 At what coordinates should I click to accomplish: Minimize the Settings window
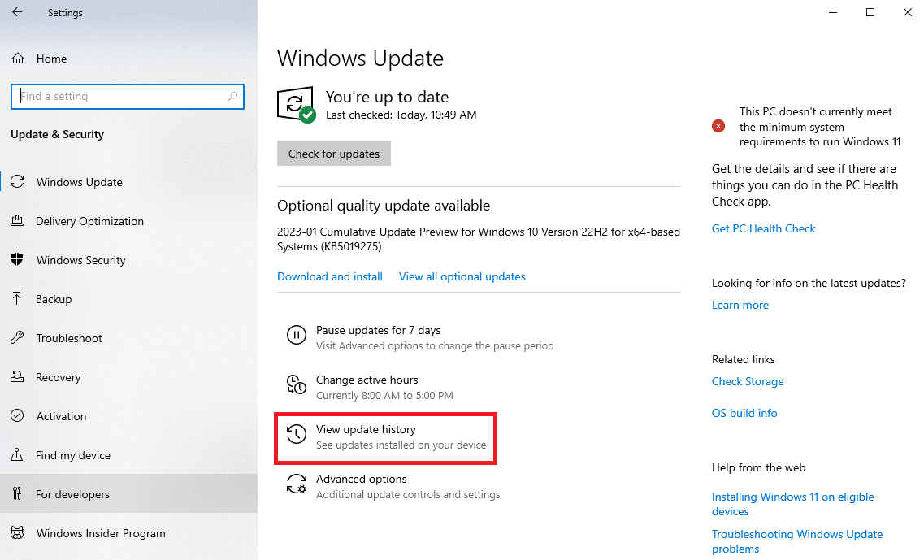point(833,12)
